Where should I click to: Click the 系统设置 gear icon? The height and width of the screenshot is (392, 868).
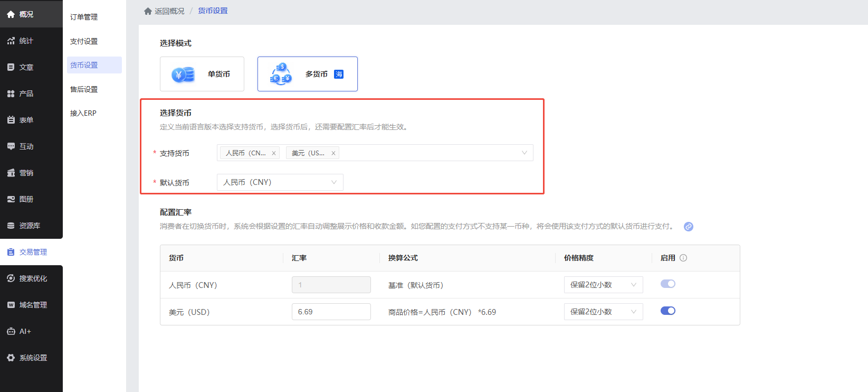(11, 358)
